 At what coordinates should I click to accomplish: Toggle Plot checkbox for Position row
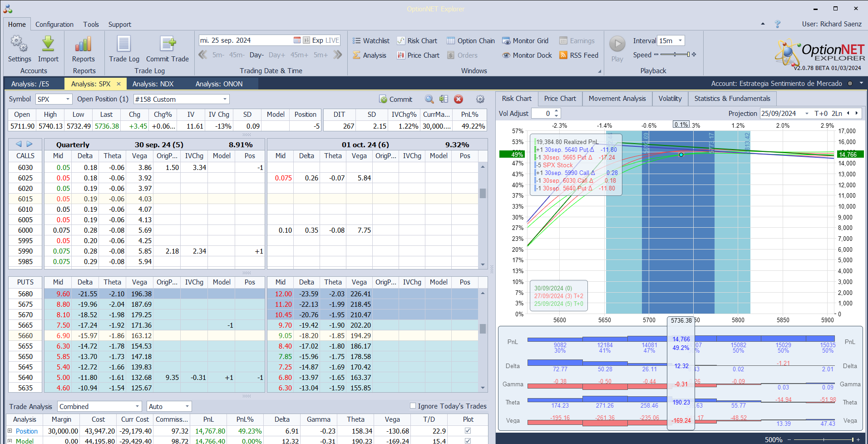tap(468, 431)
